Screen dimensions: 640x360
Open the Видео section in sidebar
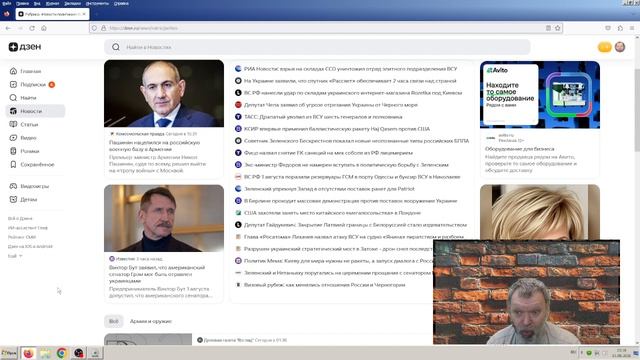23,138
